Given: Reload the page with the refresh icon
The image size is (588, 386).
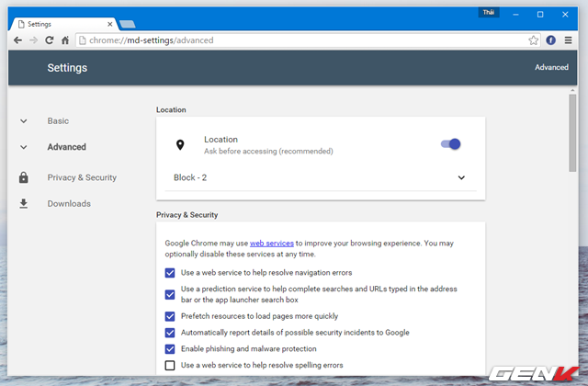Looking at the screenshot, I should click(49, 40).
